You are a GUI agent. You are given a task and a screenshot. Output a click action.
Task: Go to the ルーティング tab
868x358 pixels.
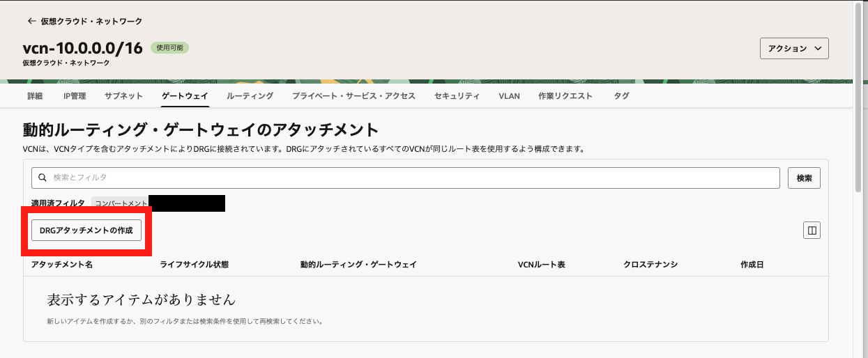pos(250,96)
